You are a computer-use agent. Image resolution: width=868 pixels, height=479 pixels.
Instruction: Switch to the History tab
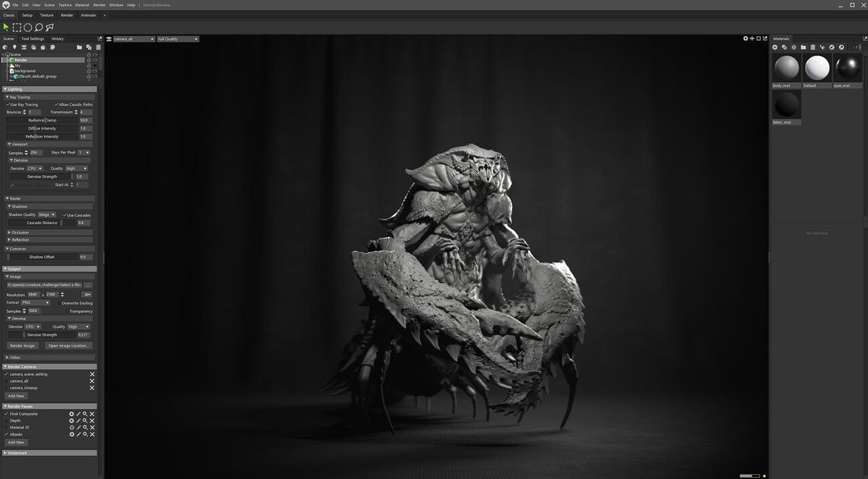click(58, 39)
